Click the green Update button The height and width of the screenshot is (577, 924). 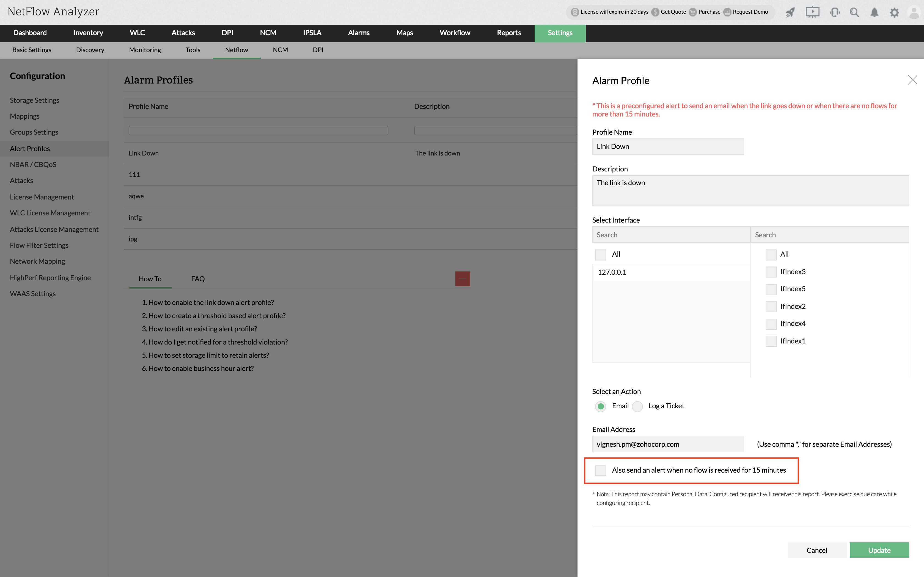coord(879,550)
